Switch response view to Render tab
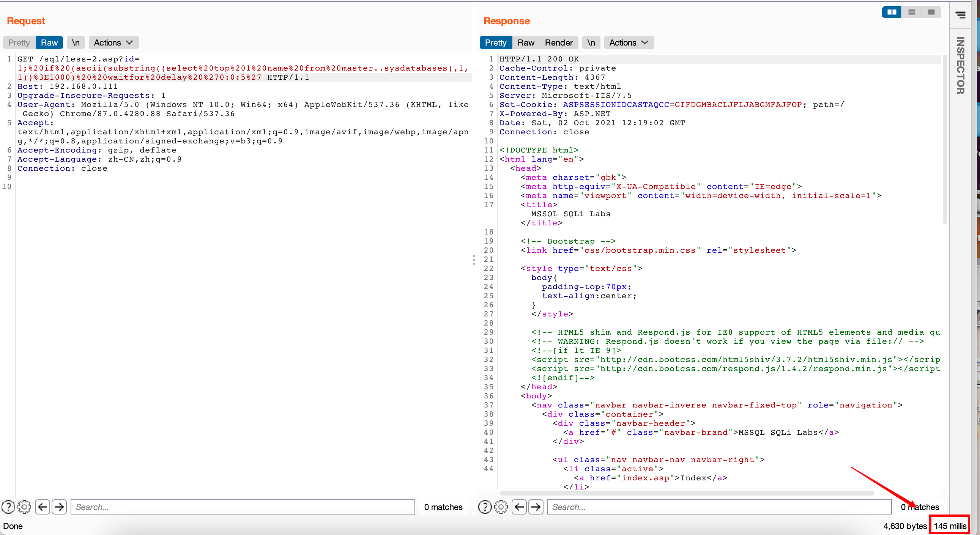This screenshot has width=980, height=535. (558, 42)
